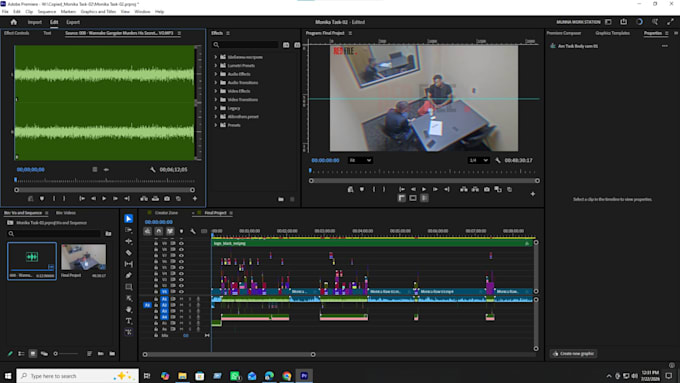Expand Video Effects folder
The width and height of the screenshot is (680, 383).
point(216,91)
